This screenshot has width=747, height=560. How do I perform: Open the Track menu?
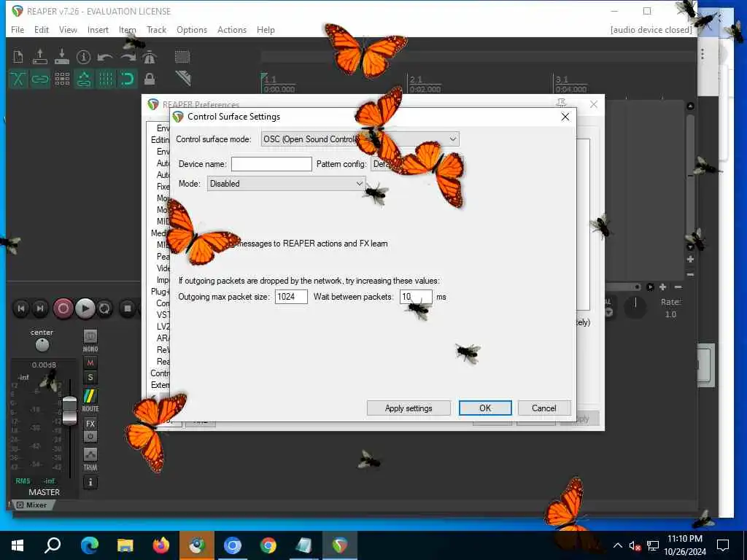click(x=156, y=29)
